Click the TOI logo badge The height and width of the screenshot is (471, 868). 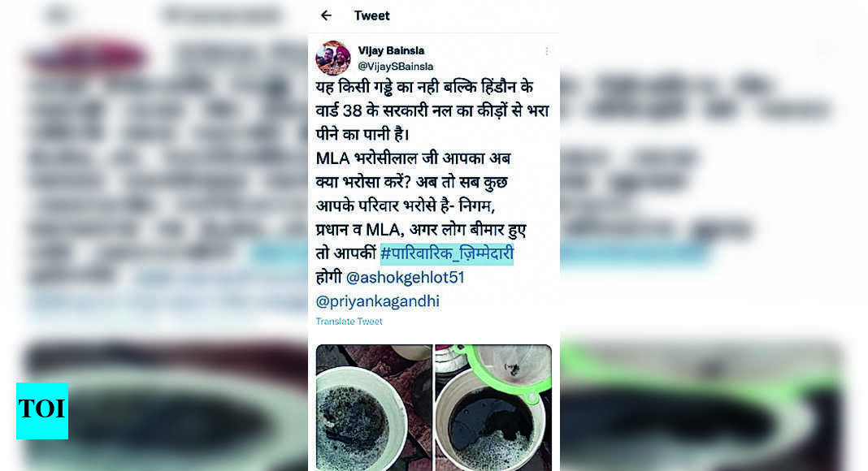[42, 411]
